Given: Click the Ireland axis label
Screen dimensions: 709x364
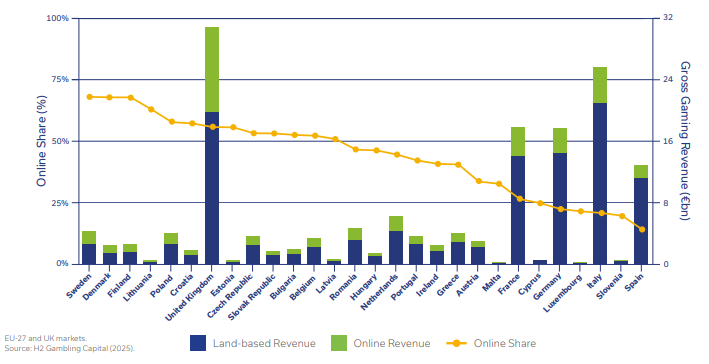Looking at the screenshot, I should coord(428,284).
